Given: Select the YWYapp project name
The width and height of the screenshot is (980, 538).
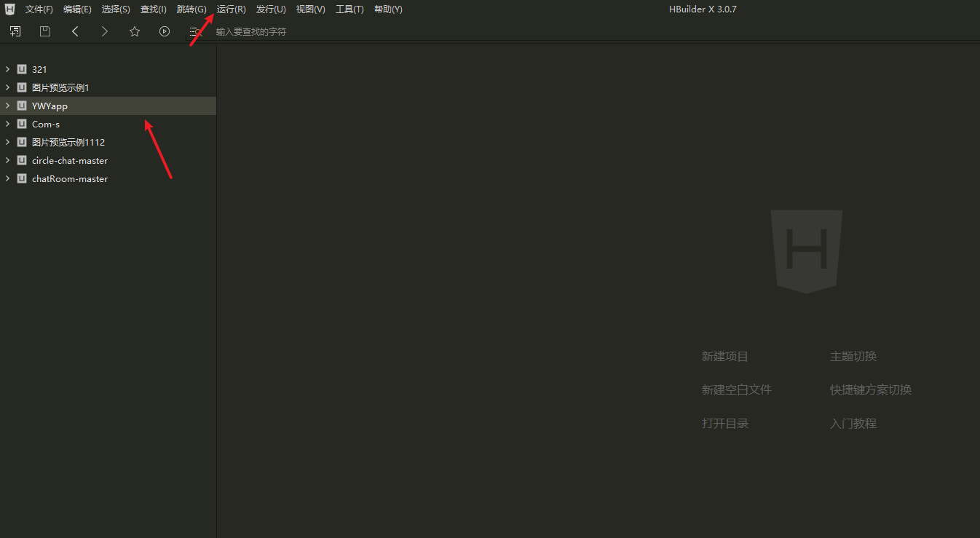Looking at the screenshot, I should [x=50, y=106].
